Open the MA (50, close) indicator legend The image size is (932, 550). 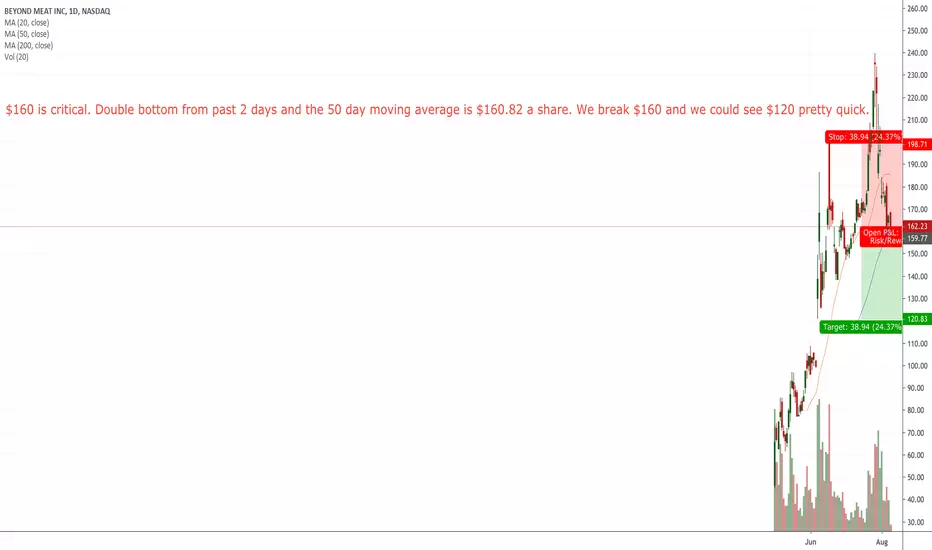pyautogui.click(x=27, y=34)
